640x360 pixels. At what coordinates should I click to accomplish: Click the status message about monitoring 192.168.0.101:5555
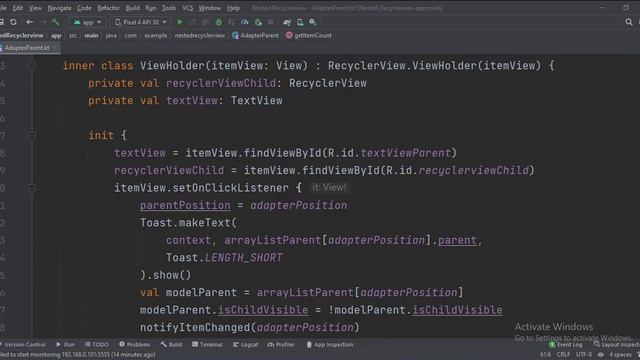click(x=78, y=355)
